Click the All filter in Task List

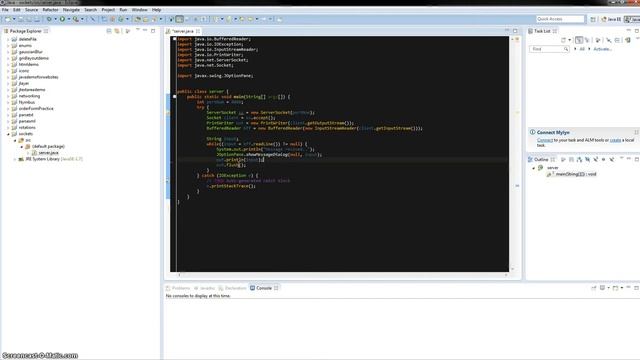(x=582, y=49)
